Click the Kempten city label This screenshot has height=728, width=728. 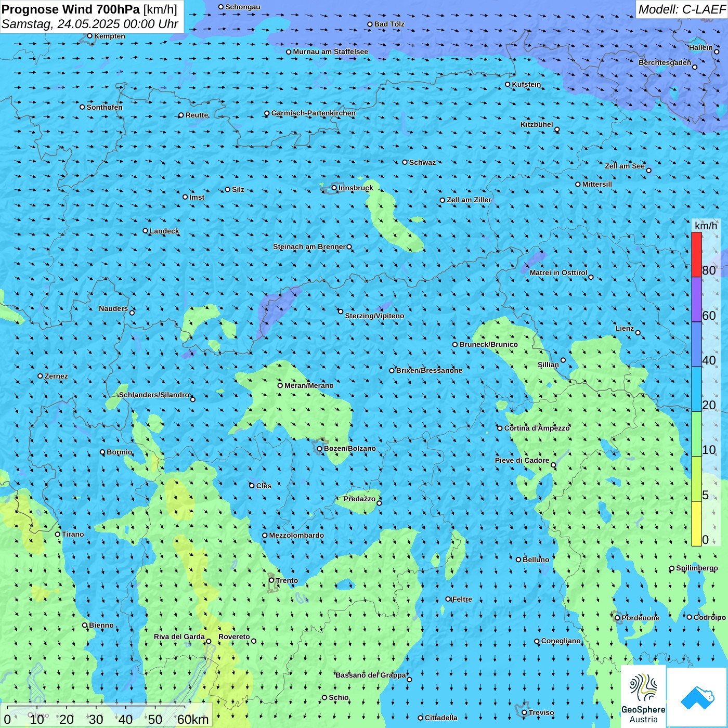pyautogui.click(x=110, y=36)
